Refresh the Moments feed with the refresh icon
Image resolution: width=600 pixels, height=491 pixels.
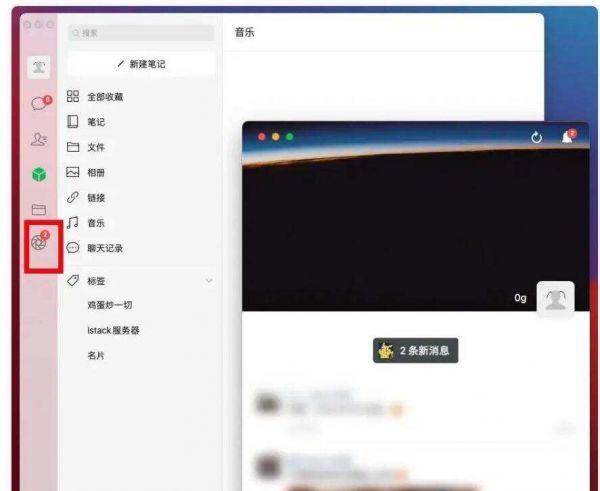[x=537, y=137]
